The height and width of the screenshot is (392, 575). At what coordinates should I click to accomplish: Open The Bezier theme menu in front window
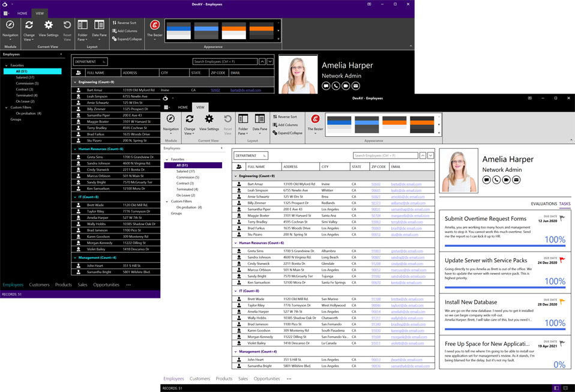tap(315, 123)
